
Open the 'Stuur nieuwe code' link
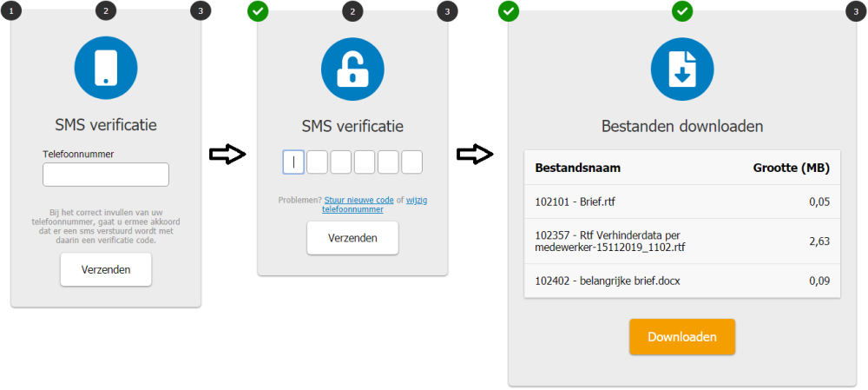point(358,200)
